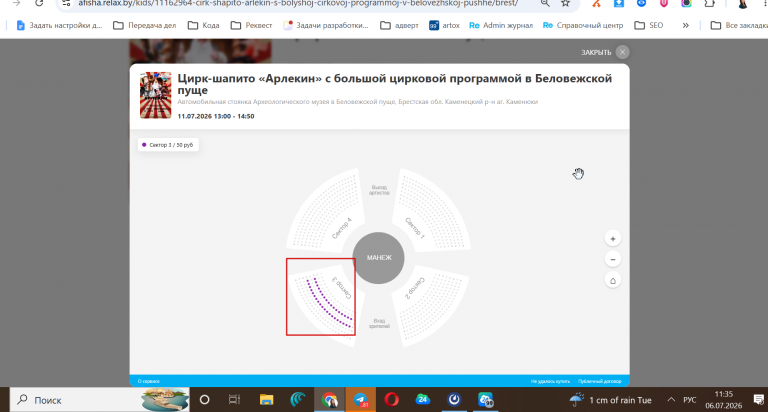The image size is (768, 412).
Task: Open Cortana circle icon on taskbar
Action: coord(204,400)
